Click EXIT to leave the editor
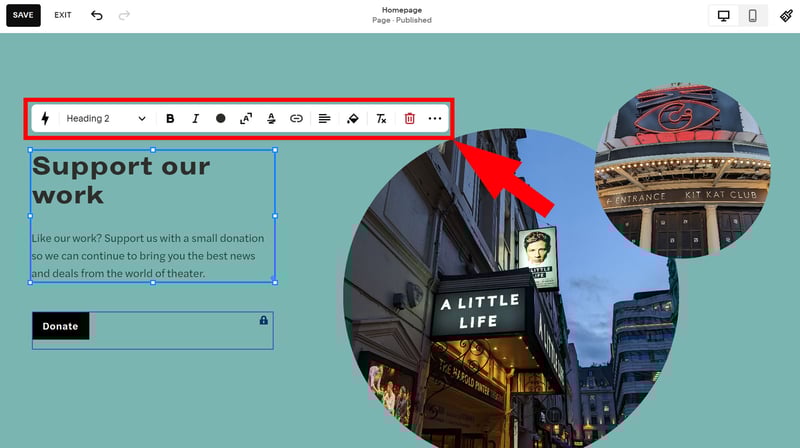This screenshot has width=800, height=448. (x=63, y=15)
